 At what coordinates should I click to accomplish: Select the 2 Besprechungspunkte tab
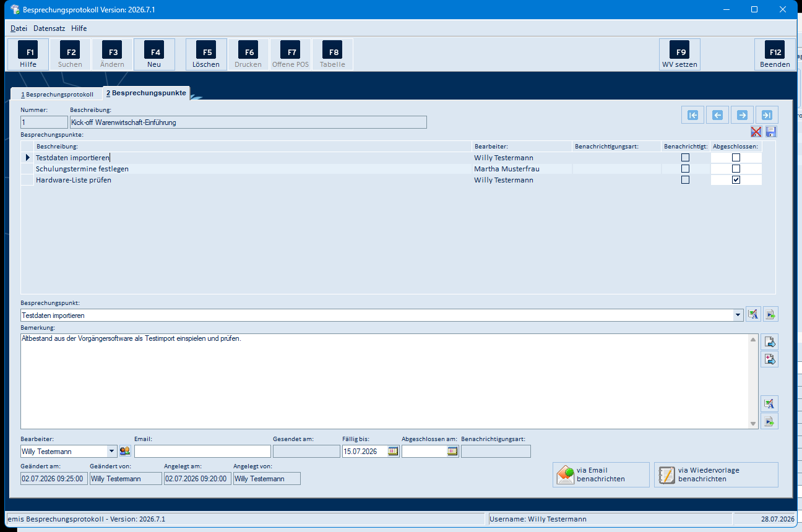pyautogui.click(x=146, y=93)
